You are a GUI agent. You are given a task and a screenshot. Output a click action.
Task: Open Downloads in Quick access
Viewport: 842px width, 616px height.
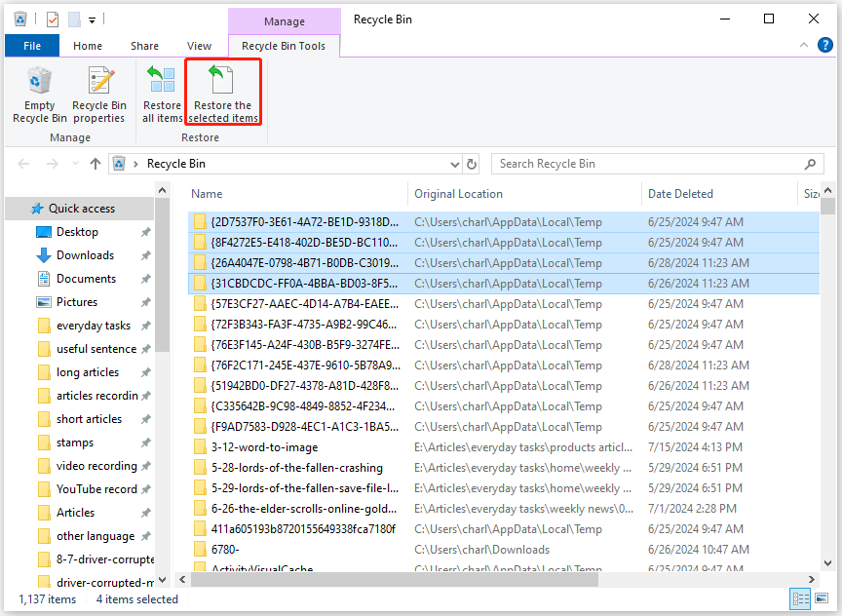pyautogui.click(x=85, y=255)
